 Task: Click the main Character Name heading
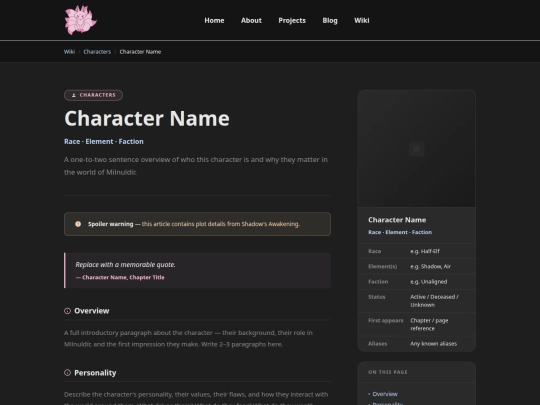(147, 118)
